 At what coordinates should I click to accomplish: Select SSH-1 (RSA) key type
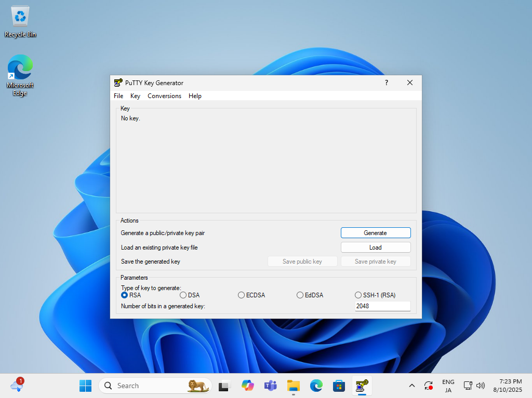[x=358, y=295]
